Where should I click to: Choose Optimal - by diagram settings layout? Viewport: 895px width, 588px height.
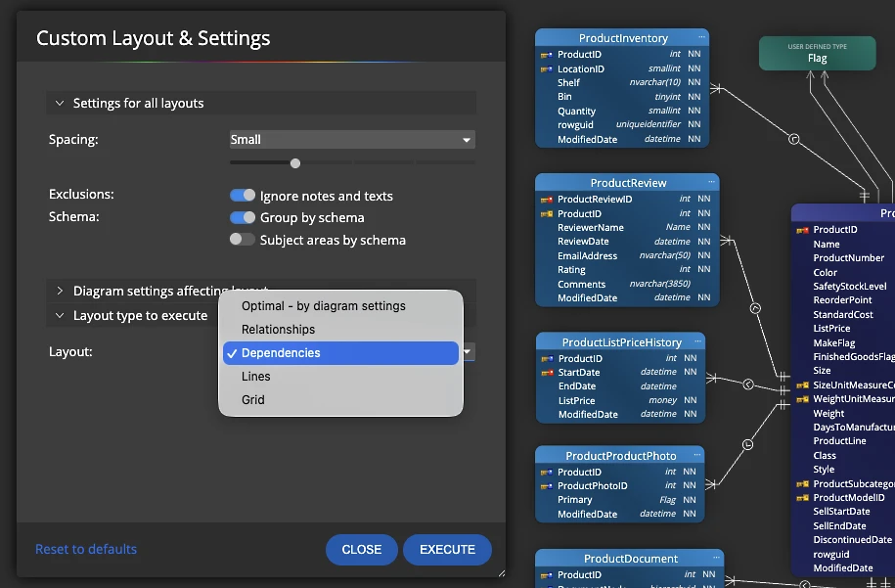340,306
